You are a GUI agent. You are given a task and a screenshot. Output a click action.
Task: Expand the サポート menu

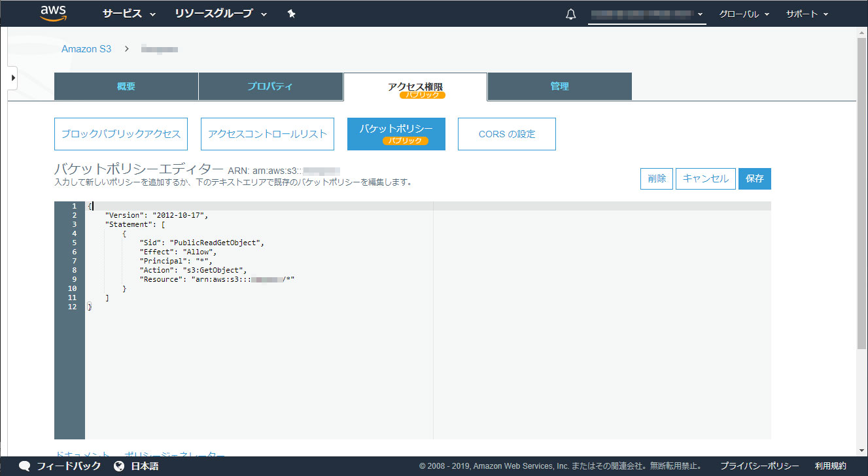(x=807, y=14)
